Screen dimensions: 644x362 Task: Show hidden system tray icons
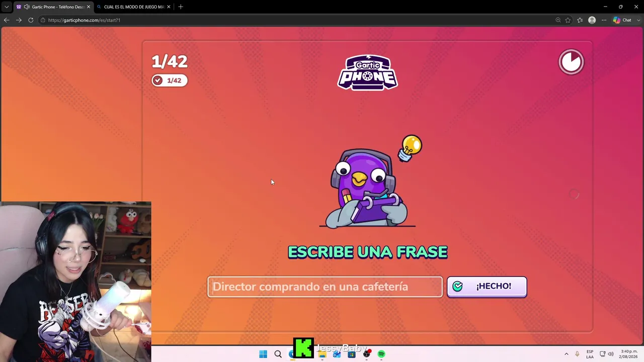point(566,354)
